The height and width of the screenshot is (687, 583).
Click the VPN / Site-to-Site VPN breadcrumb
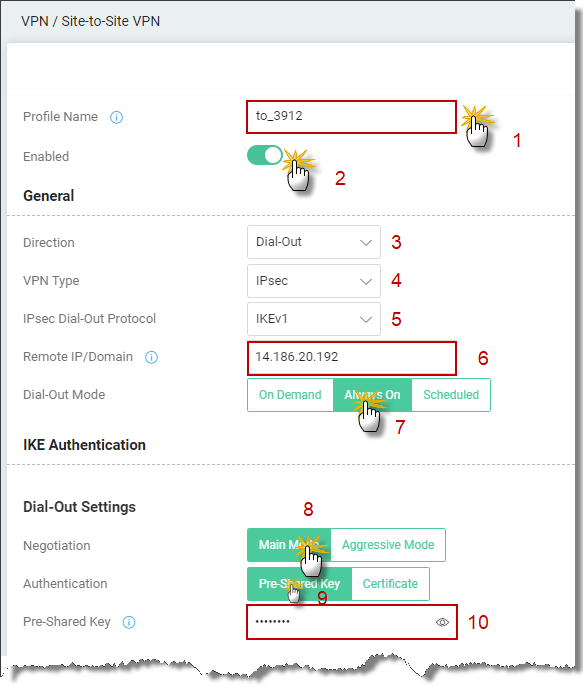pyautogui.click(x=90, y=21)
